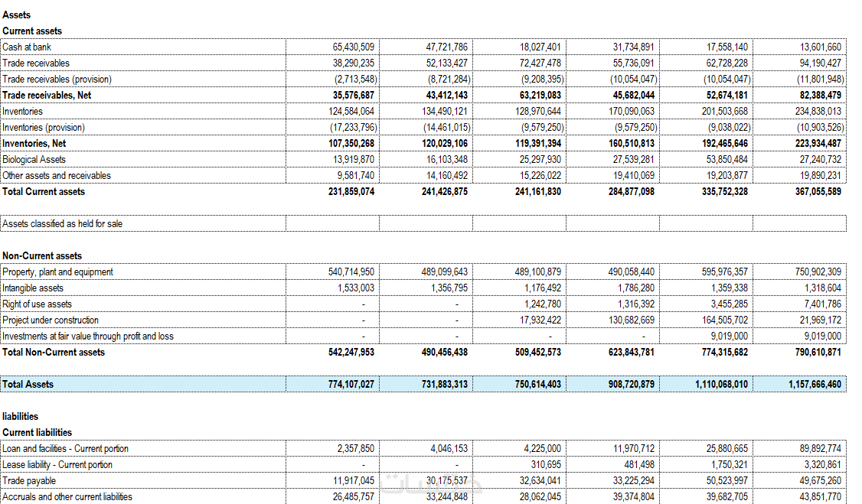Click 'Total Non-Current assets' label
This screenshot has width=862, height=504.
[x=54, y=353]
